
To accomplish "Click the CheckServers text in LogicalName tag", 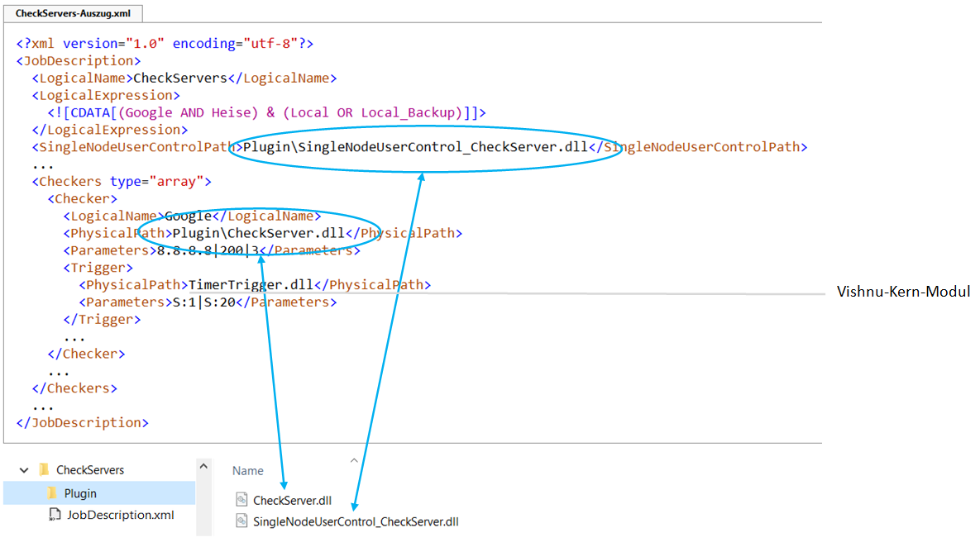I will click(x=179, y=78).
